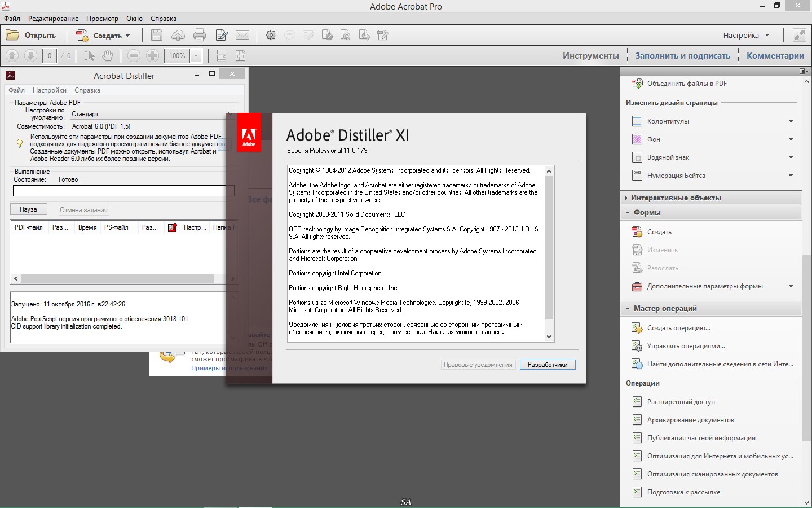Screen dimensions: 812x508
Task: Click the Отмена задания button
Action: click(x=83, y=210)
